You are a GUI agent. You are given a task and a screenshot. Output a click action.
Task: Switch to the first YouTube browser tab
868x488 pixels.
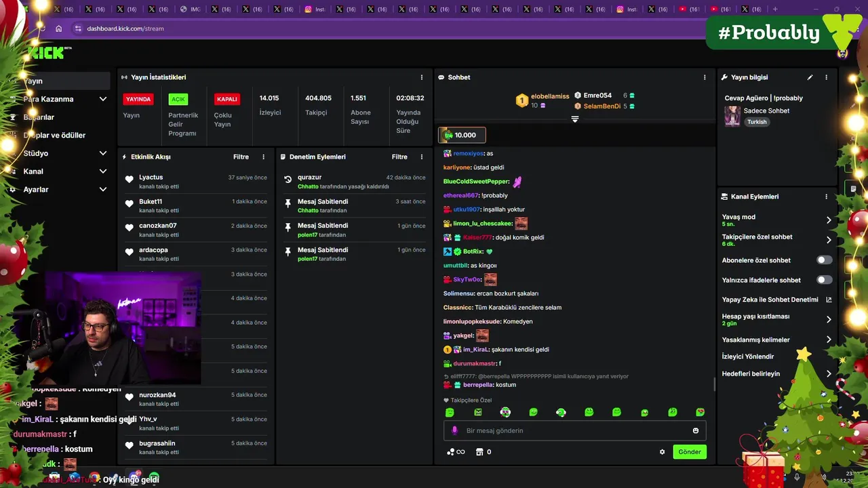tap(688, 9)
